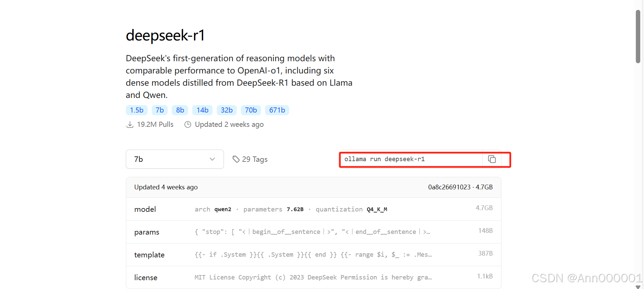The width and height of the screenshot is (644, 289).
Task: Click the scrollbar down arrow
Action: [x=638, y=287]
